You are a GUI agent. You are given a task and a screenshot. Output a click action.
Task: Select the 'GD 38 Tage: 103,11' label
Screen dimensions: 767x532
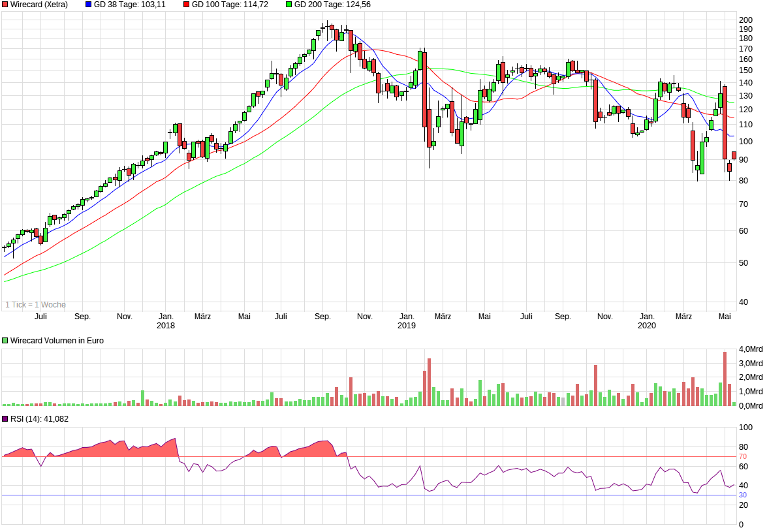click(130, 5)
